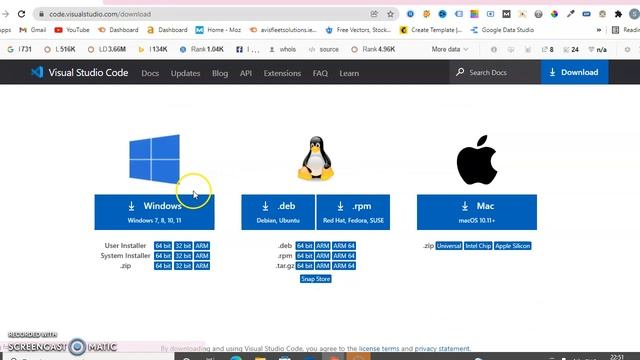Open the Learn menu item

(349, 73)
